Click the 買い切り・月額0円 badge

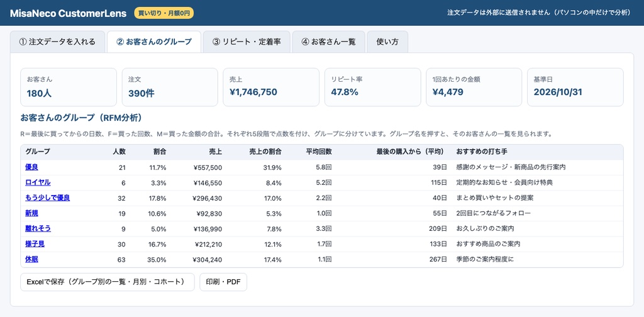pos(164,13)
